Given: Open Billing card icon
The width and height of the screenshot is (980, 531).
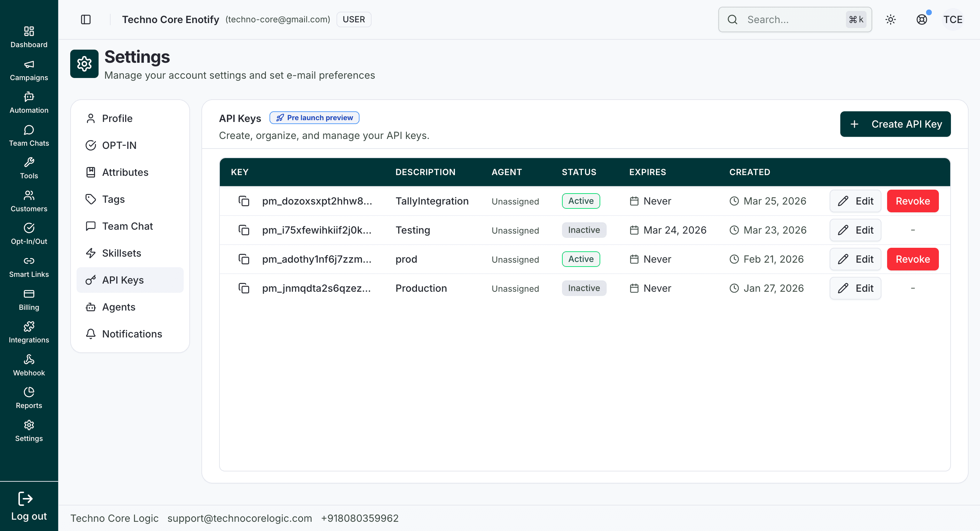Looking at the screenshot, I should [29, 294].
